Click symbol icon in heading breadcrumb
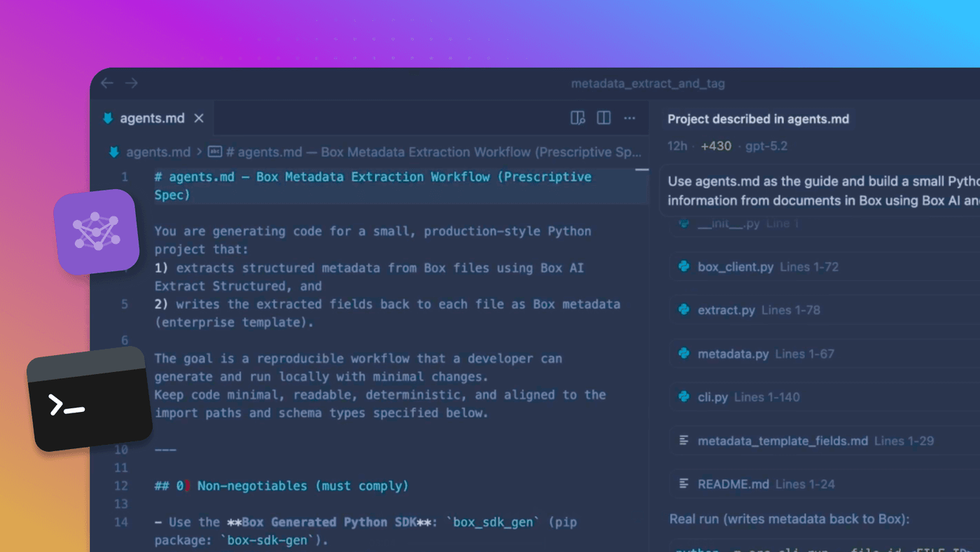980x552 pixels. click(x=216, y=152)
